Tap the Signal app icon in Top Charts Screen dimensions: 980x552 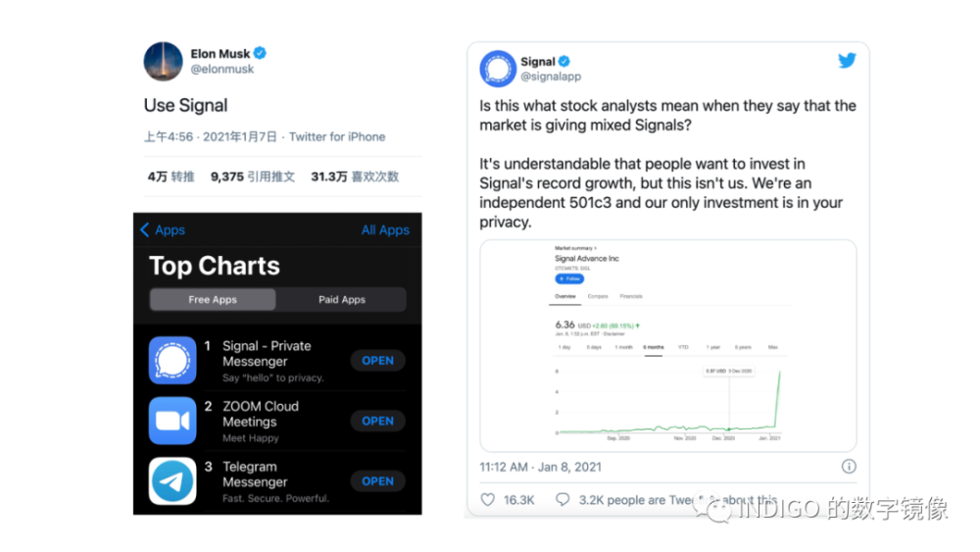tap(172, 360)
